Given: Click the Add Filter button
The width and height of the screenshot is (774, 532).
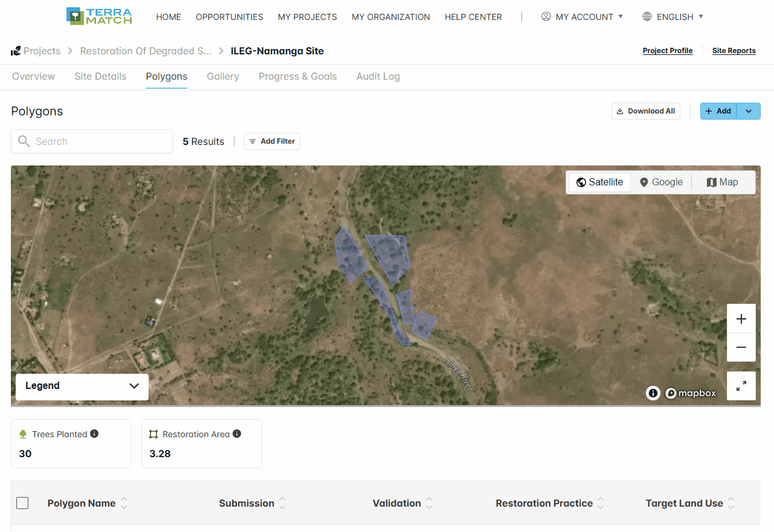Looking at the screenshot, I should (x=272, y=141).
